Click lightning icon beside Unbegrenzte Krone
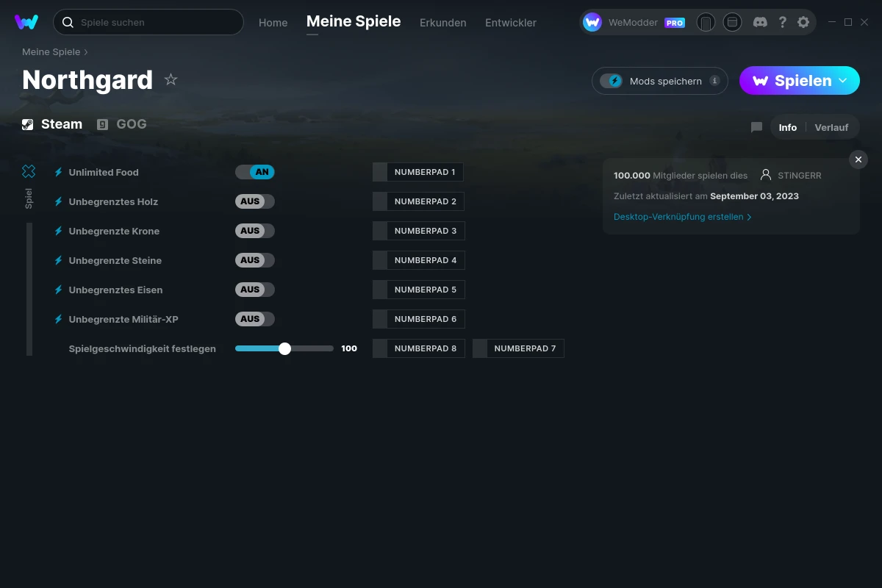This screenshot has height=588, width=882. pyautogui.click(x=59, y=231)
